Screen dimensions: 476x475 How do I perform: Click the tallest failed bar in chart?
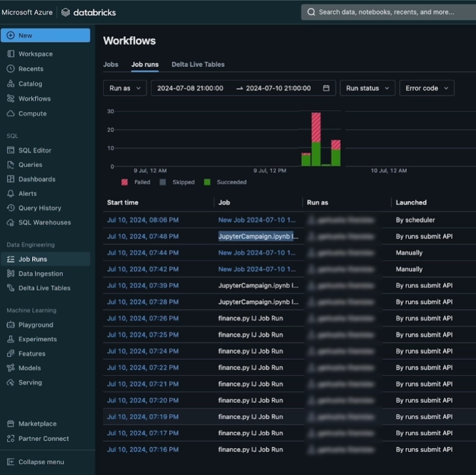pos(316,127)
